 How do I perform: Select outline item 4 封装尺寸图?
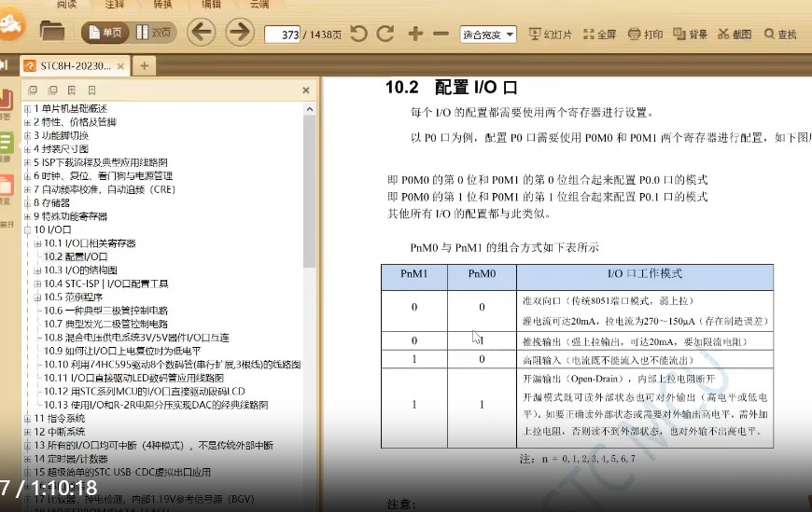61,149
